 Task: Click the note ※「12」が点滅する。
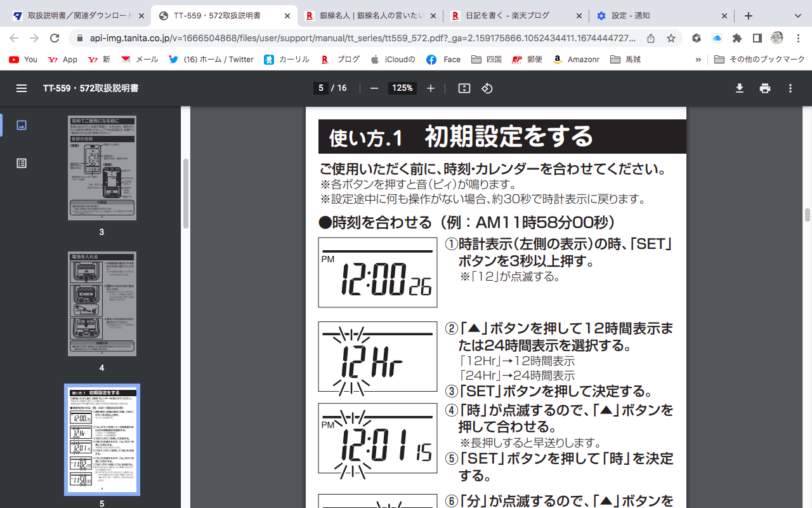tap(511, 277)
